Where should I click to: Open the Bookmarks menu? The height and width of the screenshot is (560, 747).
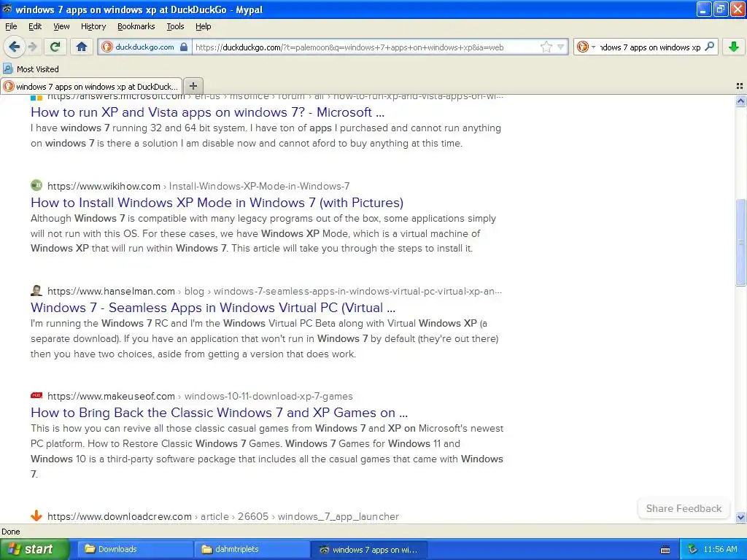136,26
